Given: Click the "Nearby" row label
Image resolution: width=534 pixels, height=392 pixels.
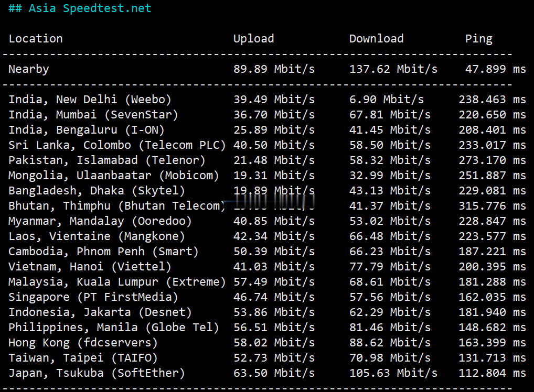Looking at the screenshot, I should tap(29, 69).
